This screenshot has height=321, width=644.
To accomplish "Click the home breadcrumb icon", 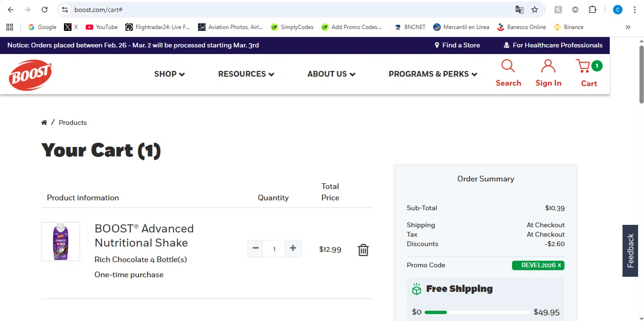I will (x=44, y=123).
